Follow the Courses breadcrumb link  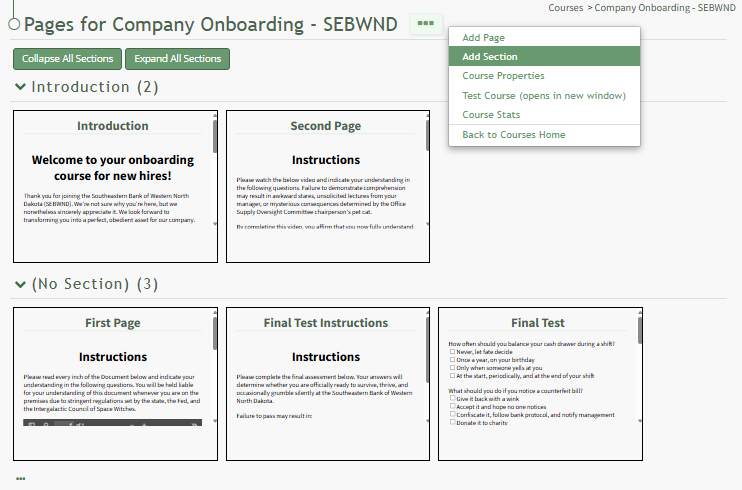point(565,8)
